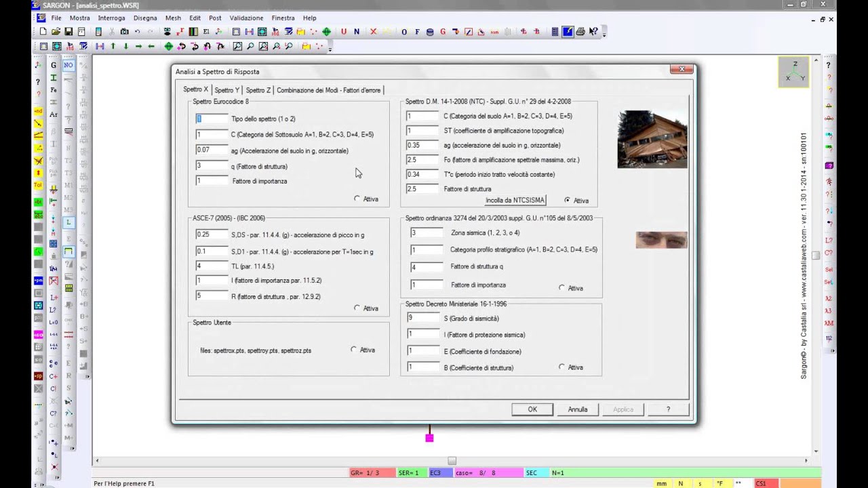Click the EC3 status bar cell
868x488 pixels.
[439, 473]
